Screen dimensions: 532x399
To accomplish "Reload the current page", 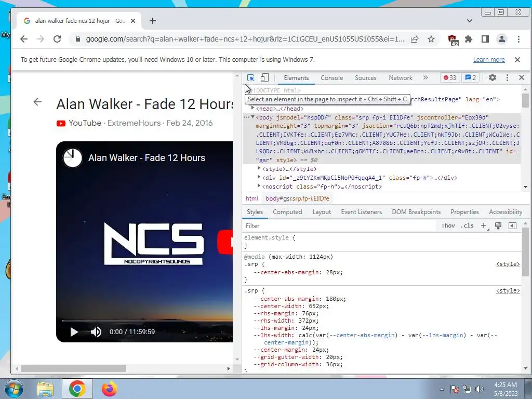I will pos(57,39).
